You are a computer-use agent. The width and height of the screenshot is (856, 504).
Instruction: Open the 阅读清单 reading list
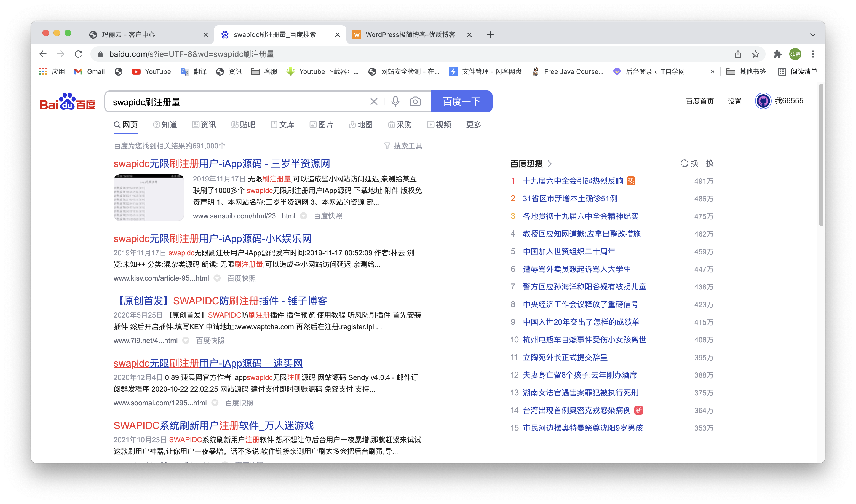pos(797,72)
